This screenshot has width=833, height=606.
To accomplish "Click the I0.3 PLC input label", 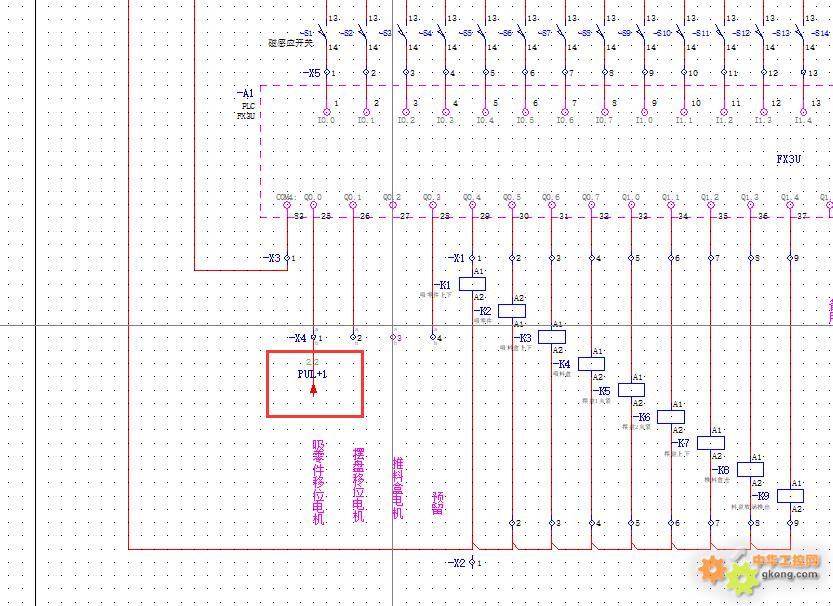I will [x=445, y=121].
